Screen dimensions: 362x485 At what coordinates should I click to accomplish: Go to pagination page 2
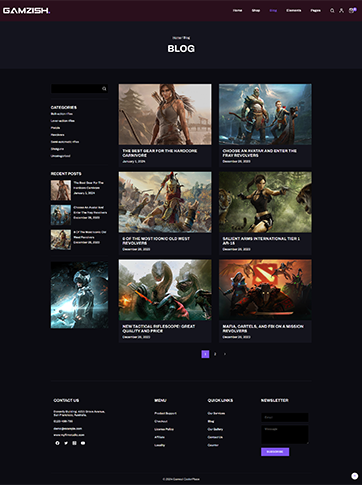coord(215,354)
